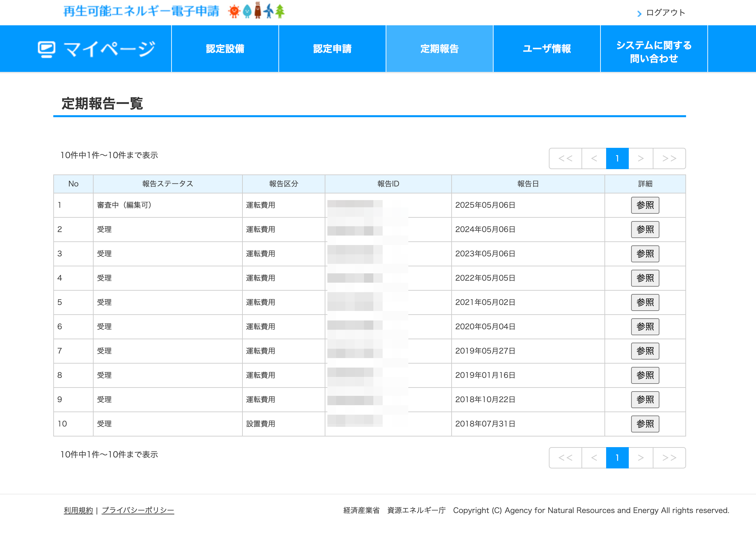
Task: Click the ログアウト chevron arrow icon
Action: coord(639,13)
